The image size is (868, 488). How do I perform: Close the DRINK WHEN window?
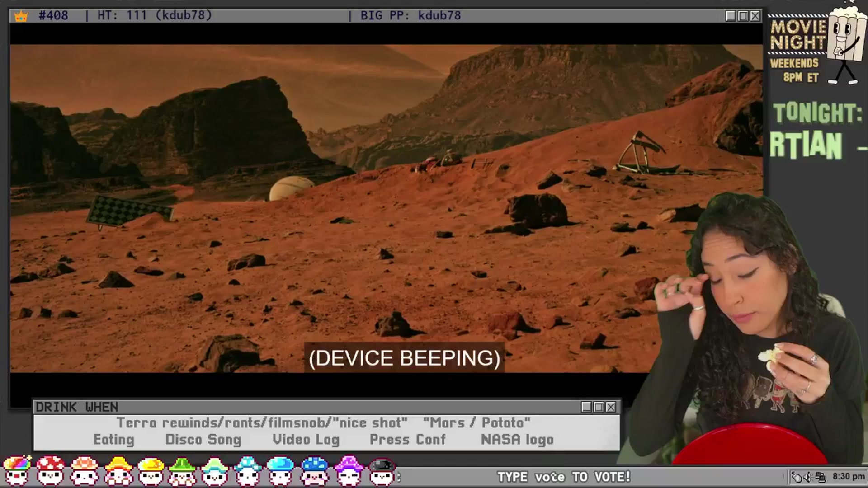(611, 407)
